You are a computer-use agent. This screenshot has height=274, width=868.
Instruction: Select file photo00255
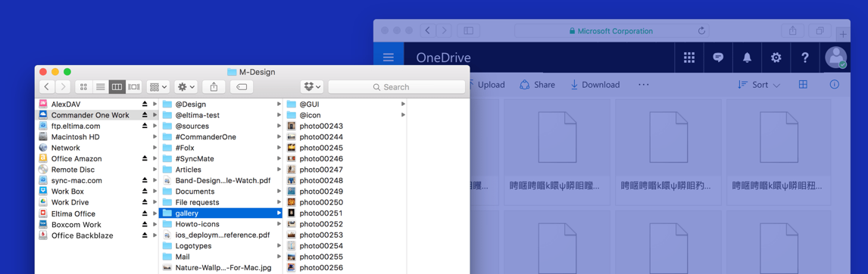(x=321, y=257)
